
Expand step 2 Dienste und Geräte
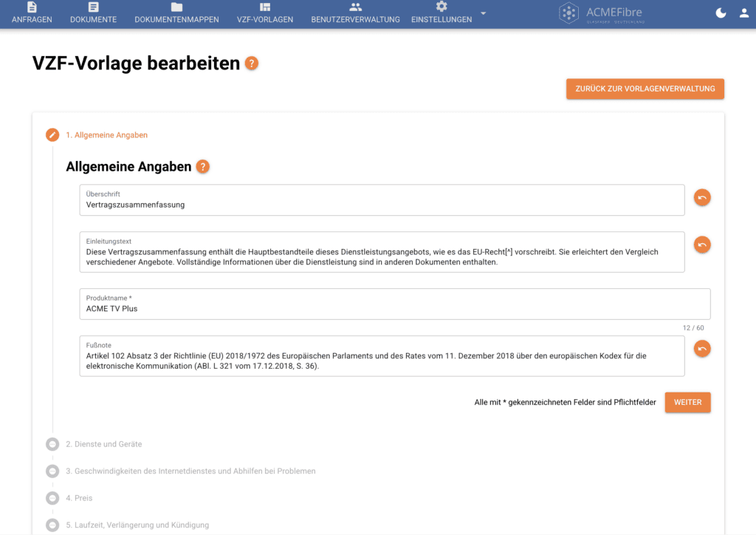pos(103,444)
